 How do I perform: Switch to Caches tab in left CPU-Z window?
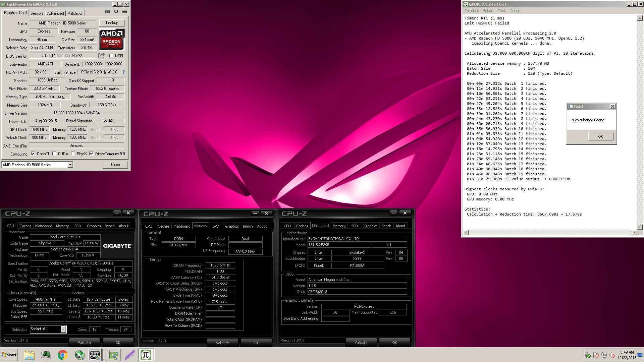25,226
